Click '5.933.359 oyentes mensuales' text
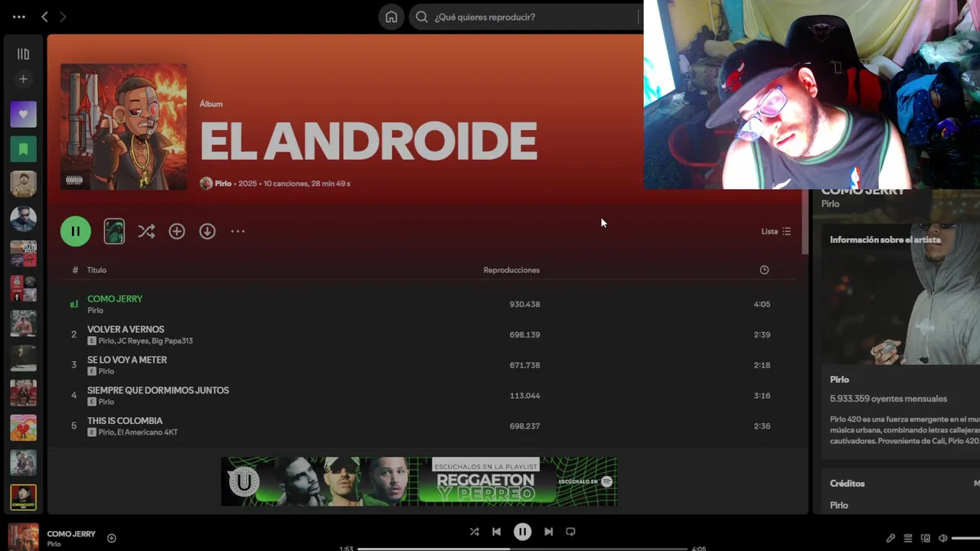 pyautogui.click(x=888, y=399)
